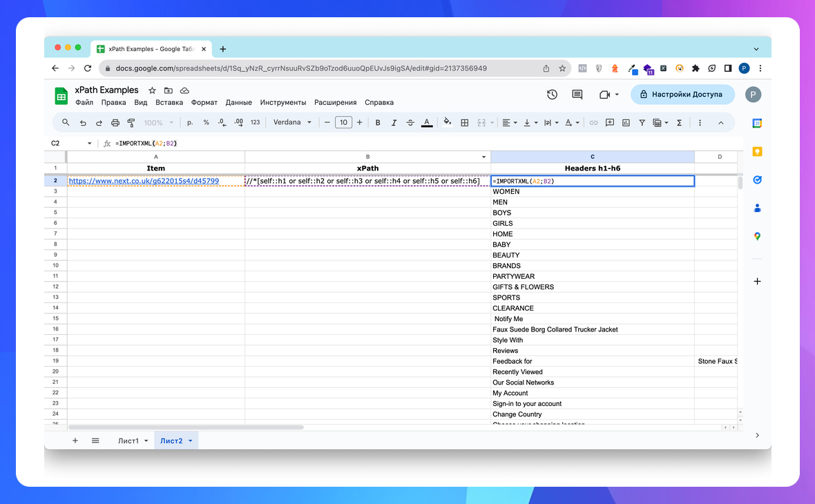This screenshot has width=815, height=504.
Task: Open the Вставка menu
Action: click(169, 102)
